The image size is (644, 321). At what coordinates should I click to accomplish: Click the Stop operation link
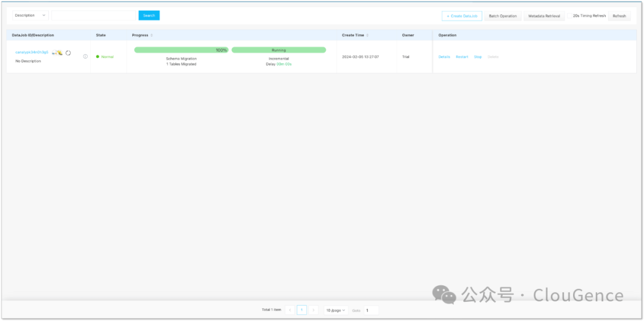click(478, 57)
